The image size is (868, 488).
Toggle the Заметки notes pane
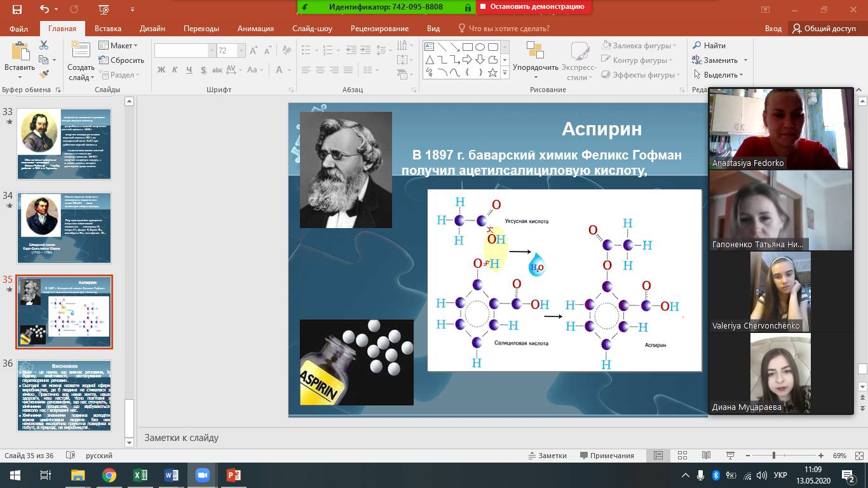pyautogui.click(x=547, y=456)
